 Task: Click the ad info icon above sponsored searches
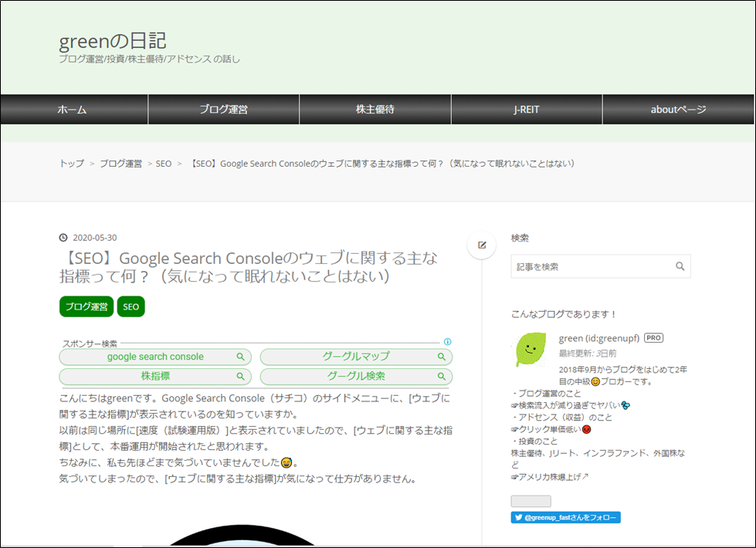(447, 342)
